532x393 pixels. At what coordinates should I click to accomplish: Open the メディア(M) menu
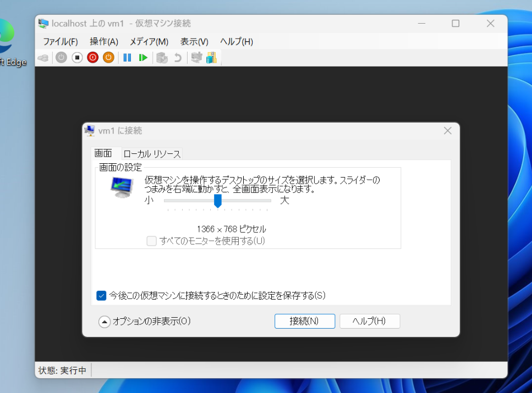149,42
